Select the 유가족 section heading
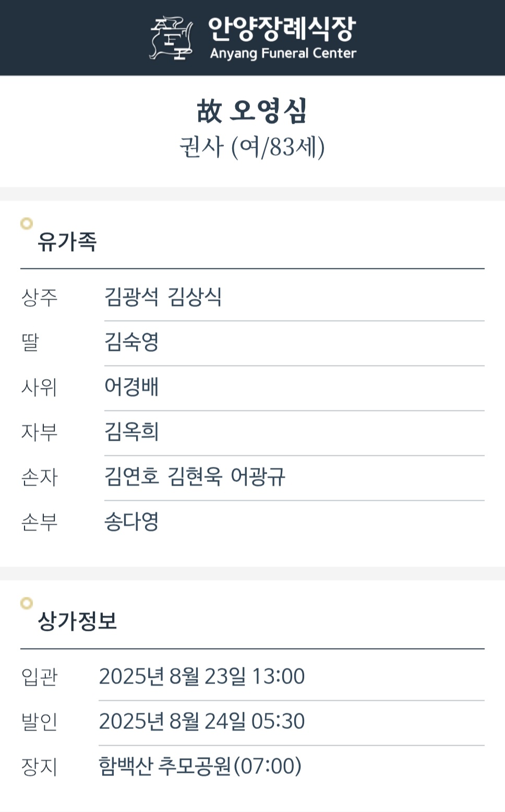 pyautogui.click(x=67, y=242)
